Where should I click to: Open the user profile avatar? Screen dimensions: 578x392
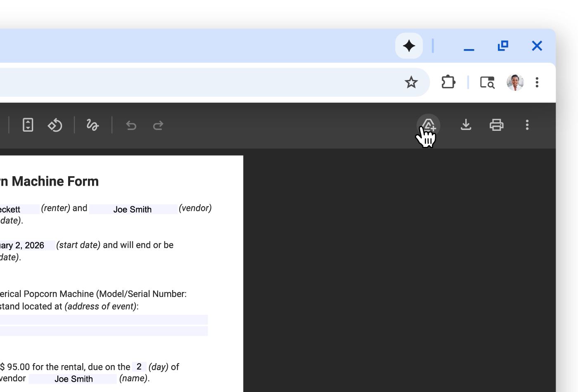pyautogui.click(x=515, y=83)
